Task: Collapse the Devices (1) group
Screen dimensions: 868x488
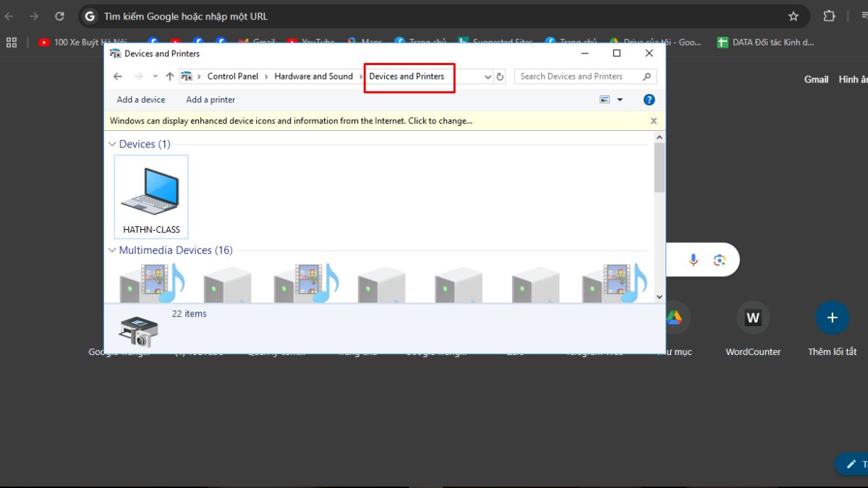Action: (112, 145)
